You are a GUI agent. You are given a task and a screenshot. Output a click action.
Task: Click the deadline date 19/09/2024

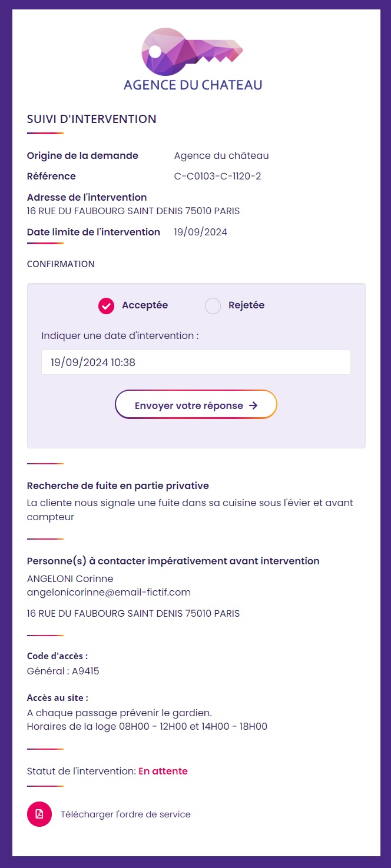(201, 232)
